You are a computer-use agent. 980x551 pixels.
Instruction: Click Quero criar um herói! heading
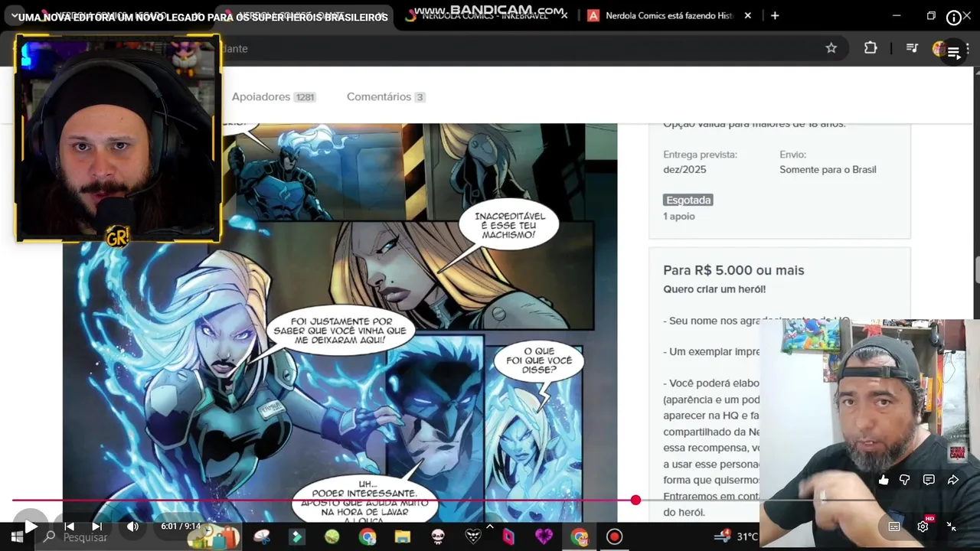[x=714, y=289]
